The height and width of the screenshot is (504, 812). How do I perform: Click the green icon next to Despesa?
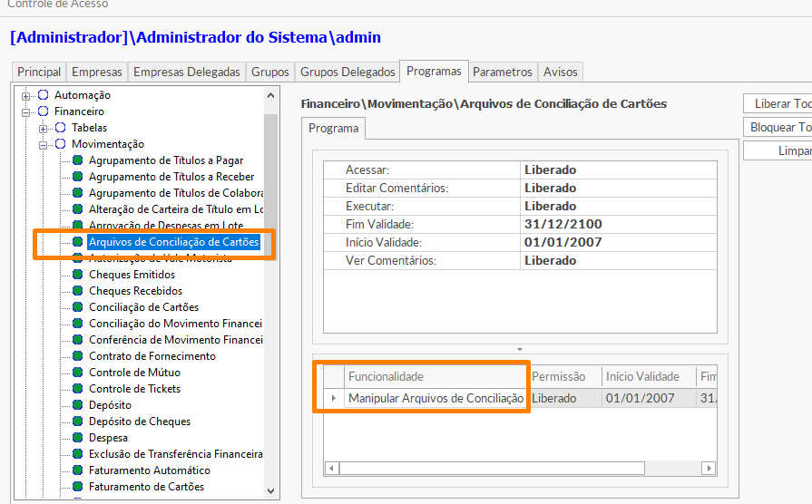78,438
